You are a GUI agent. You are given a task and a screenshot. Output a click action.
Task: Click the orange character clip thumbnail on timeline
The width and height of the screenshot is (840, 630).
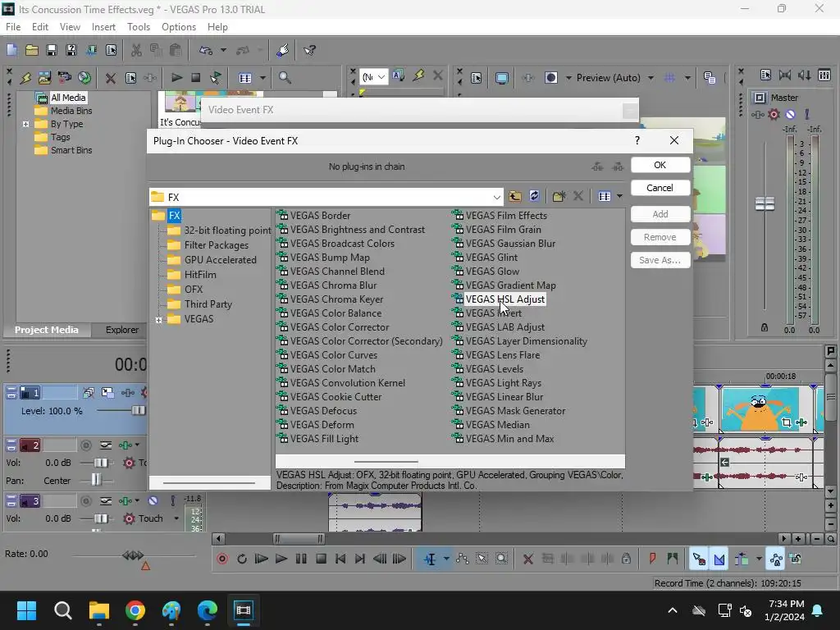pyautogui.click(x=760, y=410)
